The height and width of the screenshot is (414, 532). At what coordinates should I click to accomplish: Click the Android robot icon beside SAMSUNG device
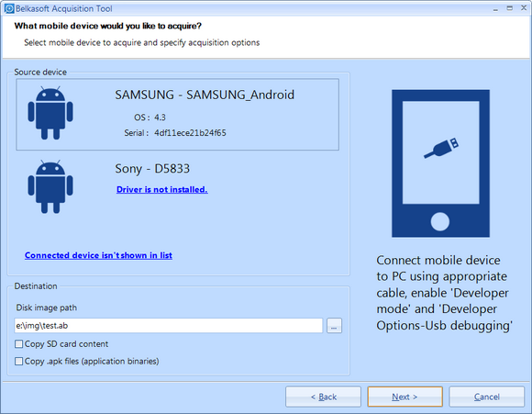(50, 113)
